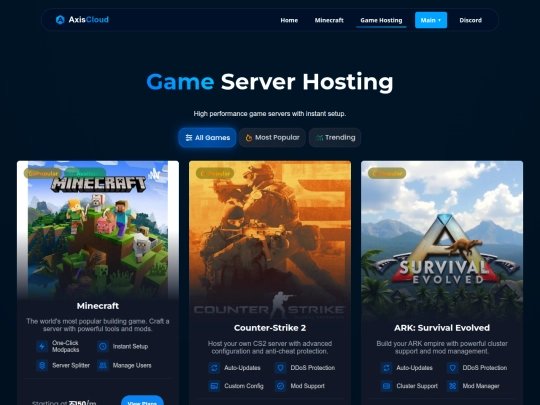Click the Mod Support checkmark icon
The height and width of the screenshot is (405, 540).
[x=280, y=386]
